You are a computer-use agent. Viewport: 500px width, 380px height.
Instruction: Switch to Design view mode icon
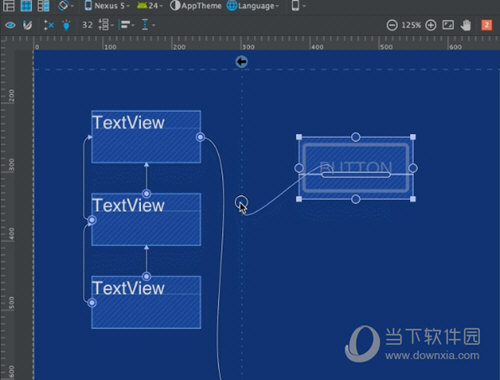pos(9,5)
